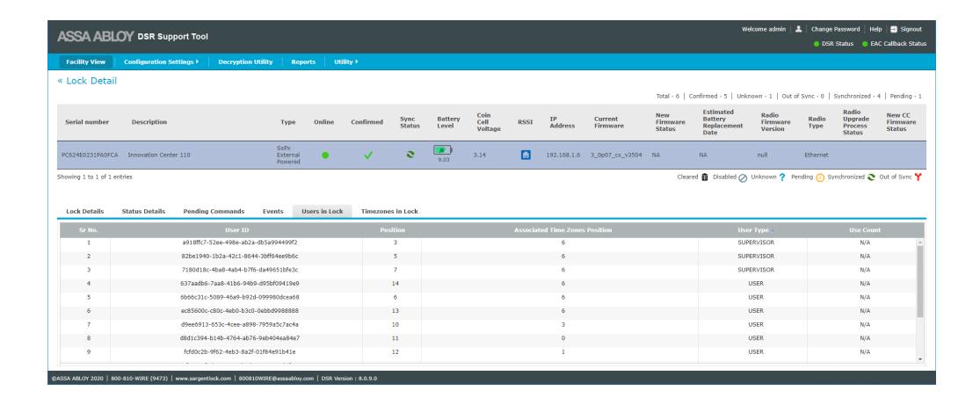Click the Change Password link

tap(835, 29)
